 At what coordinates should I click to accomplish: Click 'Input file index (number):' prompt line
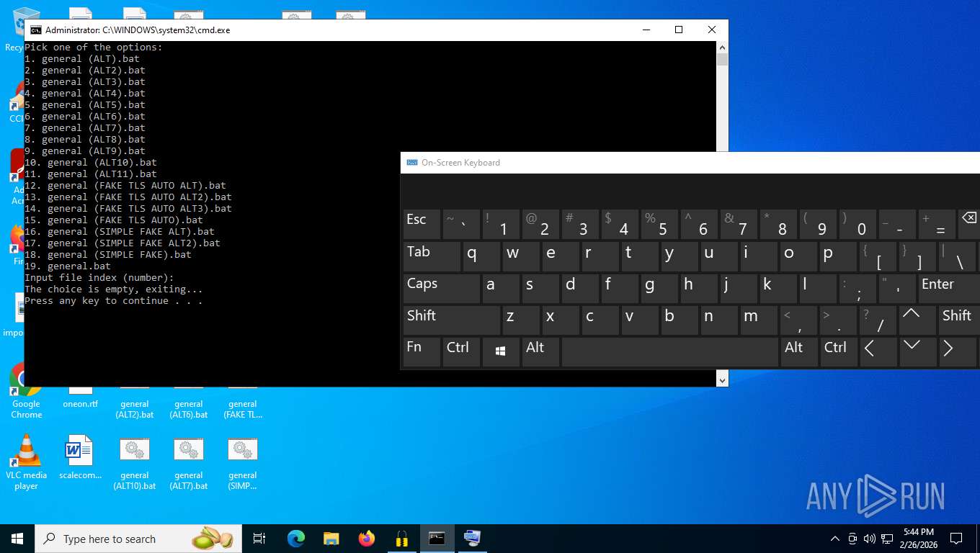point(99,278)
